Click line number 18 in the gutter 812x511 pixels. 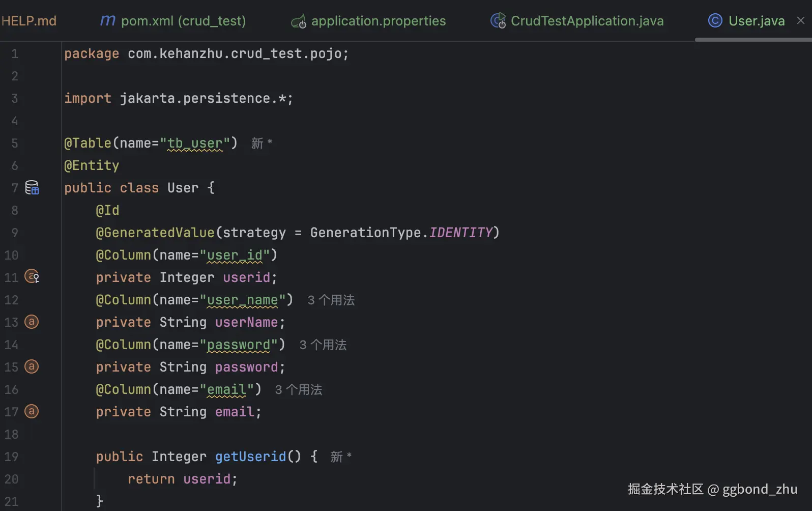point(12,435)
